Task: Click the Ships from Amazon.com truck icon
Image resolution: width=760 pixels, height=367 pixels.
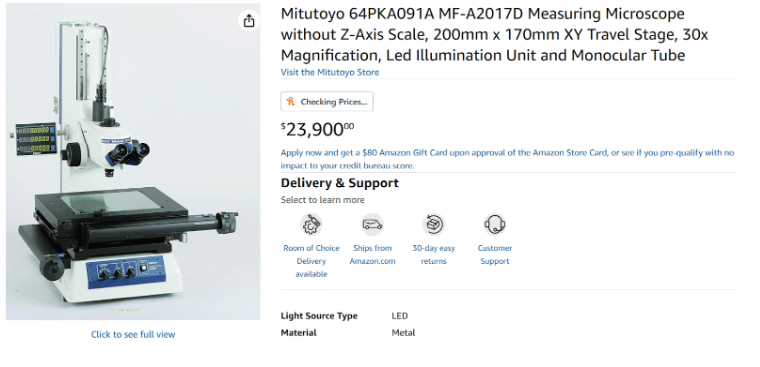Action: coord(373,224)
